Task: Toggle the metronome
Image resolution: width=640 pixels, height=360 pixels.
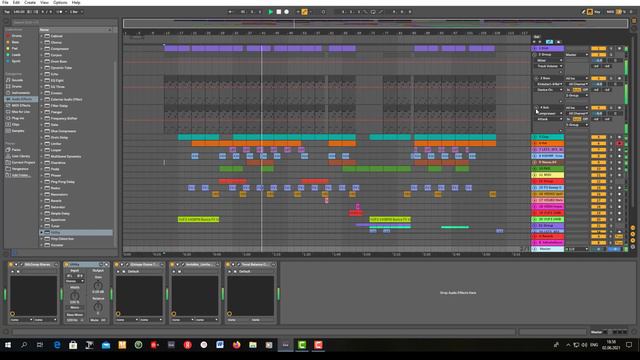Action: coord(60,12)
